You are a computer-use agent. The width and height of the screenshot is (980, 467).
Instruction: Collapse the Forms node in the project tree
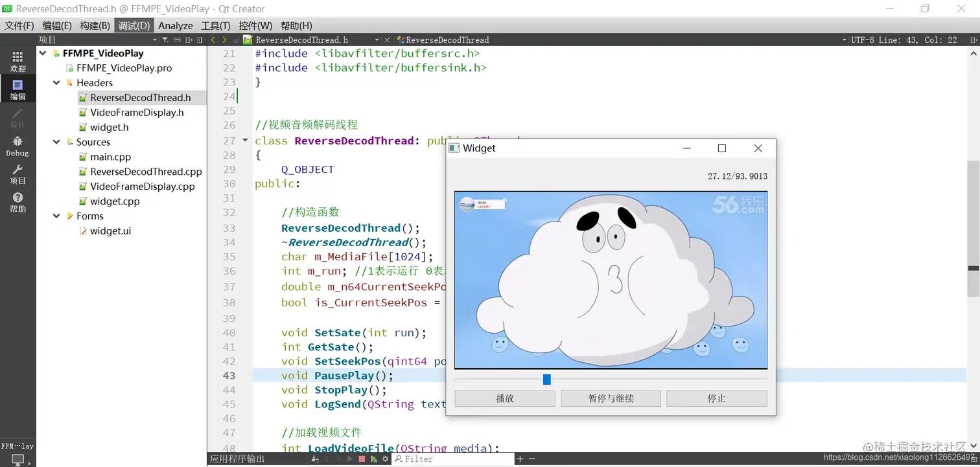click(x=57, y=216)
